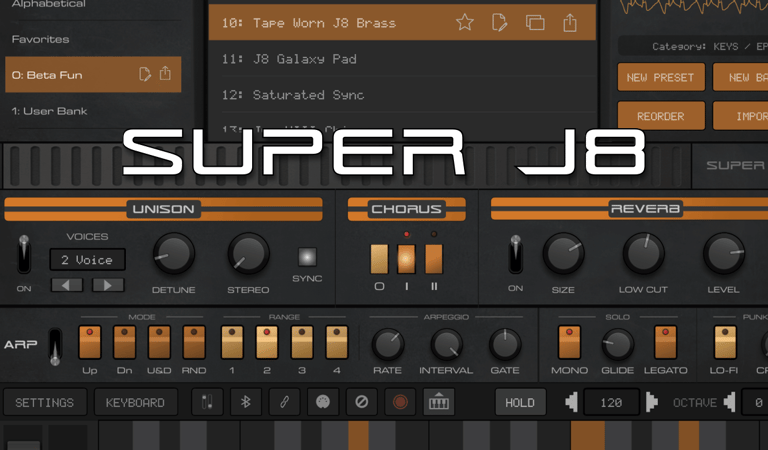
Task: Switch chorus off with the O button
Action: tap(379, 259)
